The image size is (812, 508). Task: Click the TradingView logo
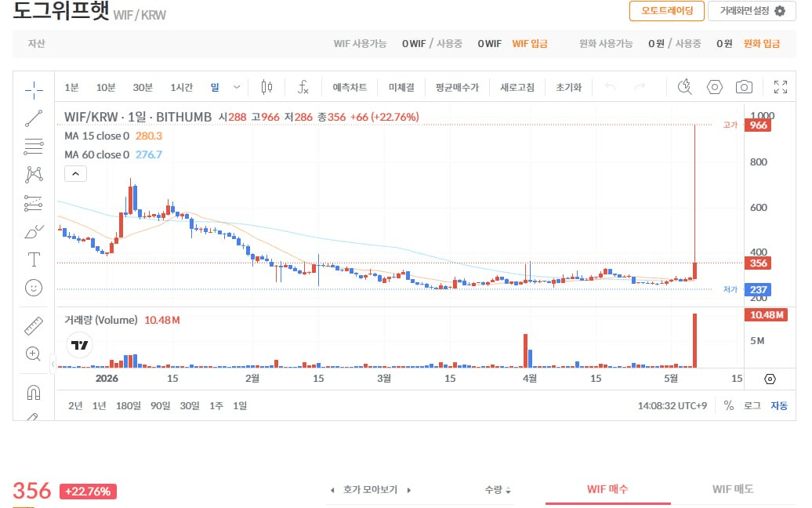[x=80, y=345]
